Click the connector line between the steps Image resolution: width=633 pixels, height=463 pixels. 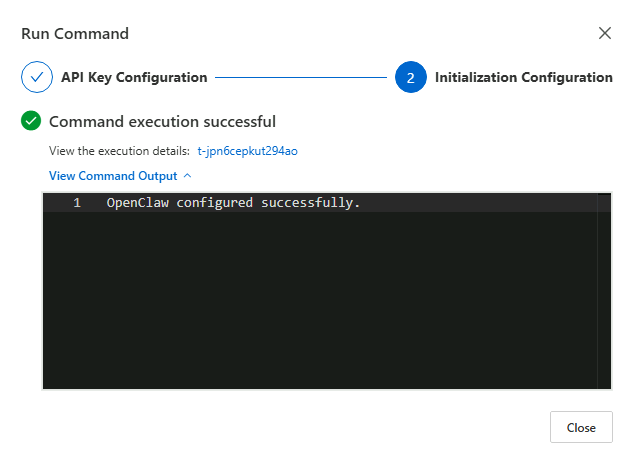(x=300, y=77)
